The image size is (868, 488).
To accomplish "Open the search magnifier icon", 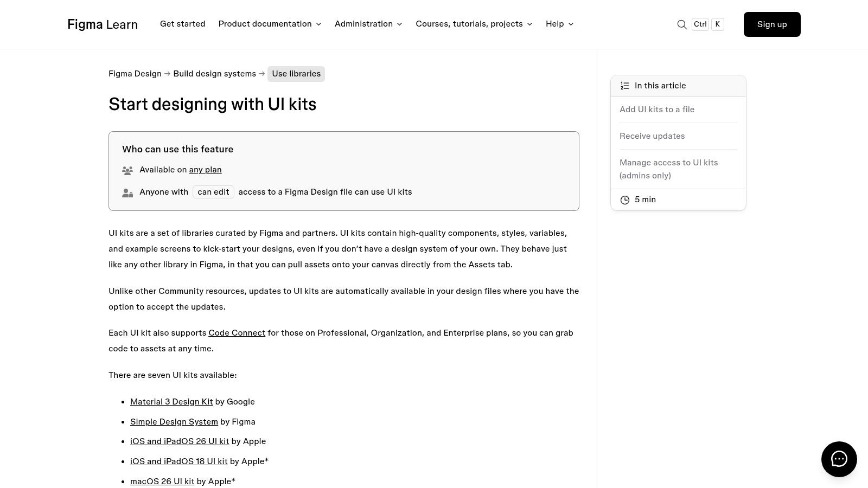I will (682, 24).
